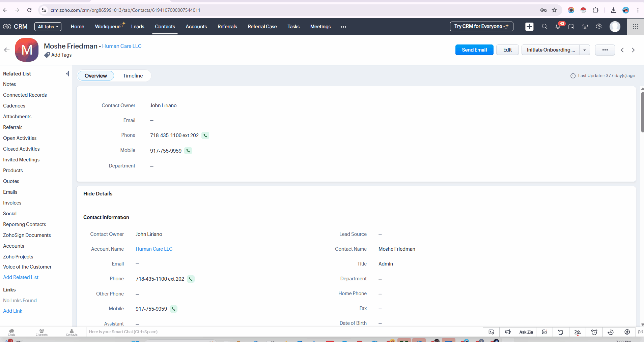Image resolution: width=644 pixels, height=342 pixels.
Task: Open Chats in the bottom bar
Action: click(11, 332)
